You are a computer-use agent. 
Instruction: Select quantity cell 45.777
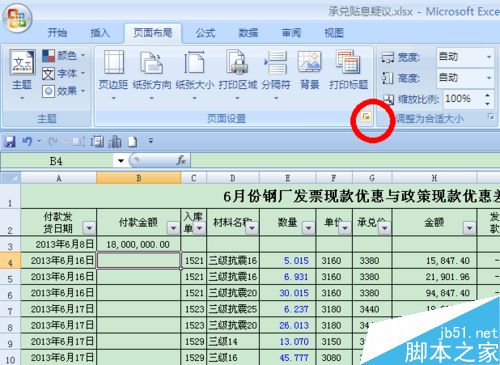(x=288, y=358)
